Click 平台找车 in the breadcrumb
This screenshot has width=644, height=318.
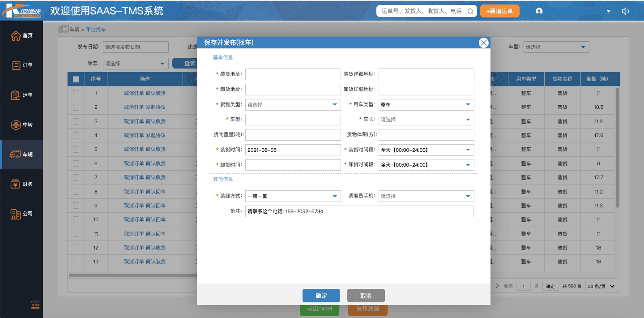click(96, 30)
